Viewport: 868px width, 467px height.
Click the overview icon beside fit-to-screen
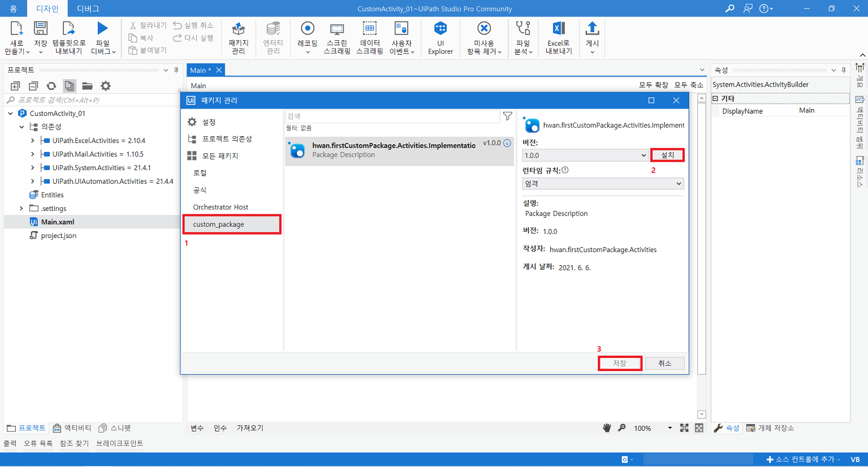pos(699,428)
